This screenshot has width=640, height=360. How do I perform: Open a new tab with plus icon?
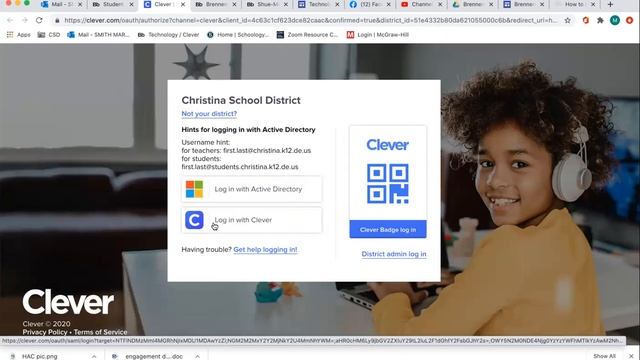click(x=610, y=4)
